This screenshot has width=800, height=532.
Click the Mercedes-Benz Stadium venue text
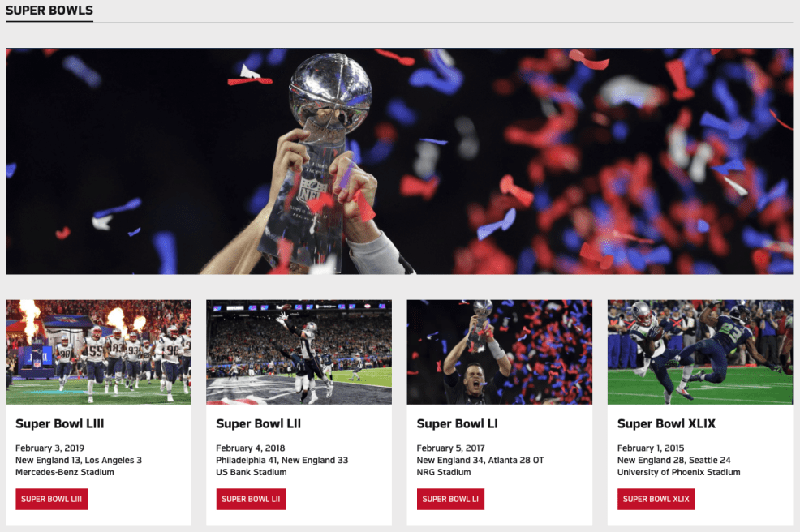pos(65,472)
